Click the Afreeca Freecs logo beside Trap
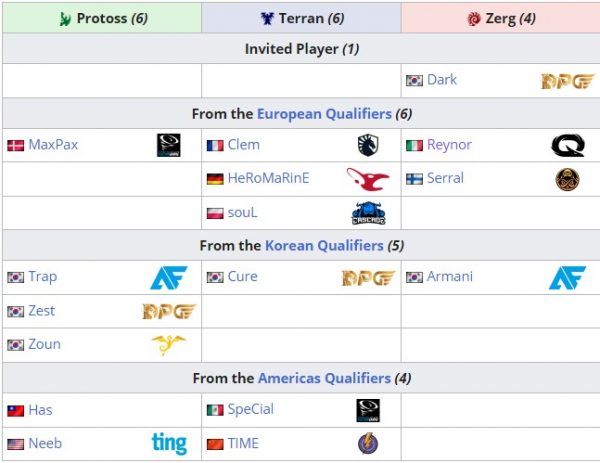 point(169,277)
